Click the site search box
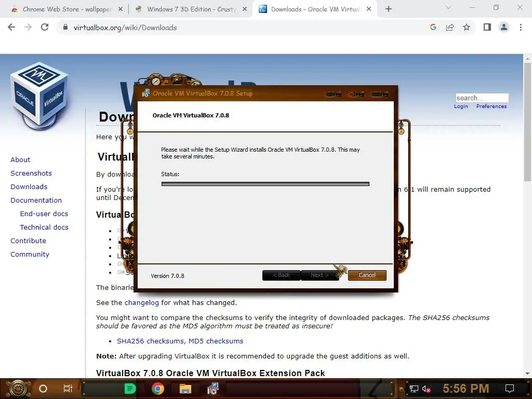 click(482, 98)
